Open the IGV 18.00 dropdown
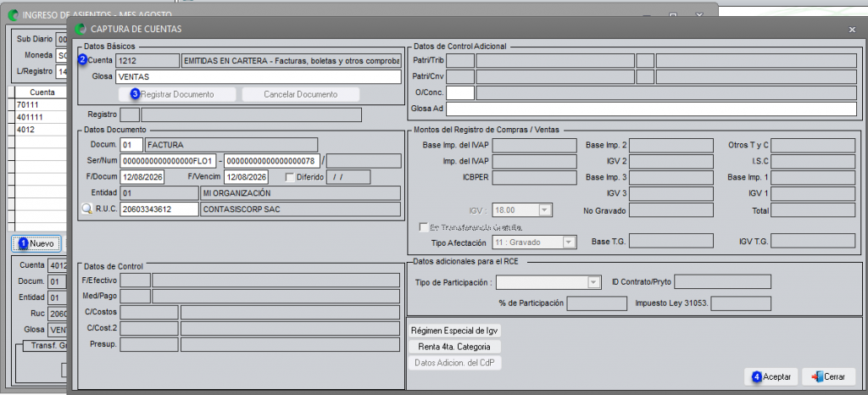The width and height of the screenshot is (868, 395). point(543,210)
